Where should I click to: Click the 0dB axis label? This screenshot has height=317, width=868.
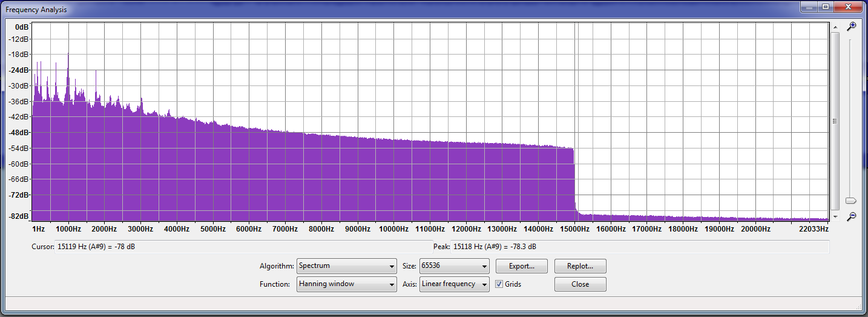click(x=22, y=27)
